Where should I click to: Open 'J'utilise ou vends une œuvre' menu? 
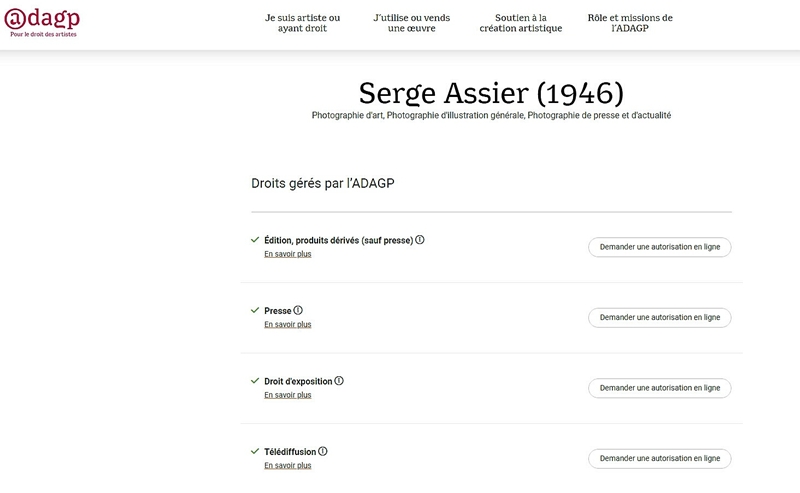412,23
